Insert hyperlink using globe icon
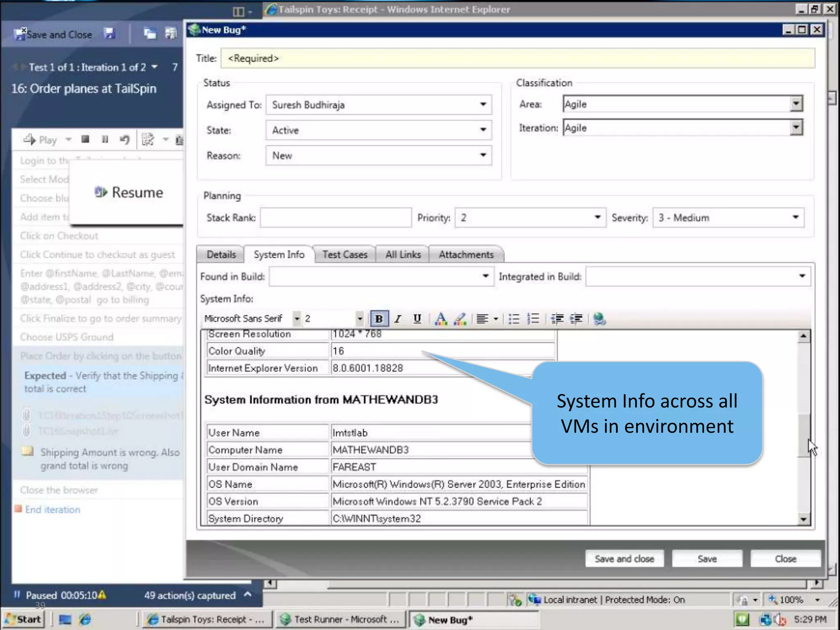The height and width of the screenshot is (630, 840). coord(599,319)
